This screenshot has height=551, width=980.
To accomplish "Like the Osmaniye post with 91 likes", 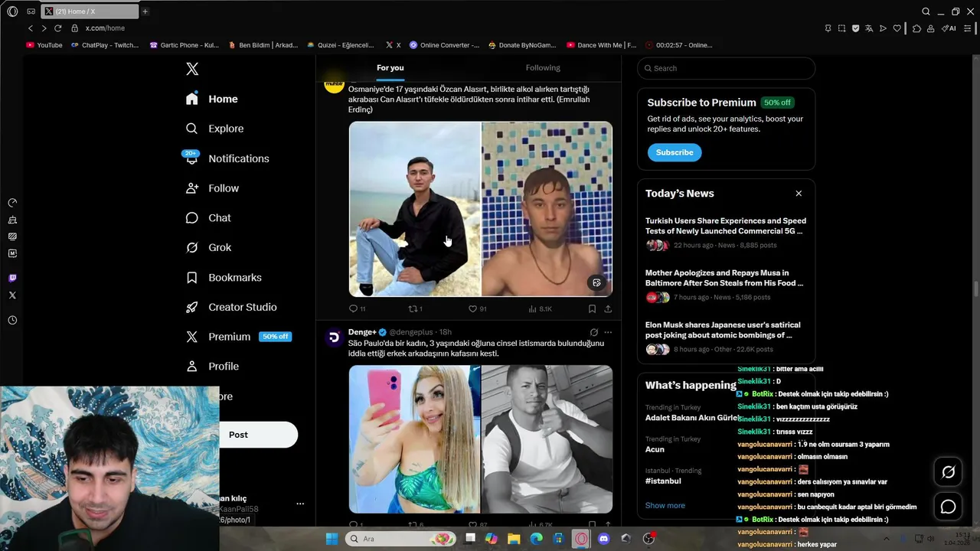I will [x=477, y=309].
